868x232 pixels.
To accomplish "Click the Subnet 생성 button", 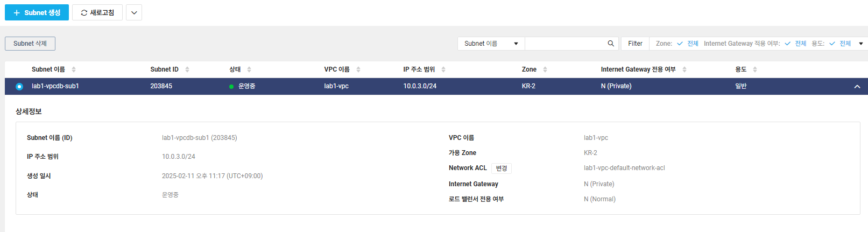I will [x=37, y=12].
